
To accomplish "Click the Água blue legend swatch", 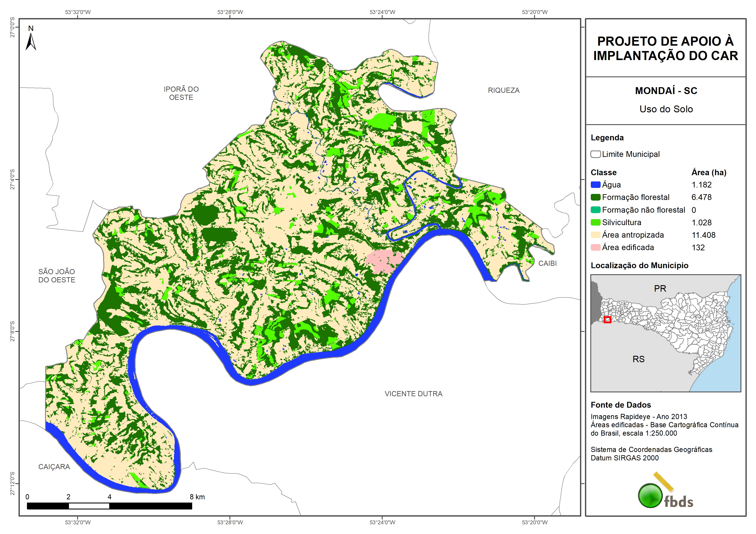I will tap(595, 185).
